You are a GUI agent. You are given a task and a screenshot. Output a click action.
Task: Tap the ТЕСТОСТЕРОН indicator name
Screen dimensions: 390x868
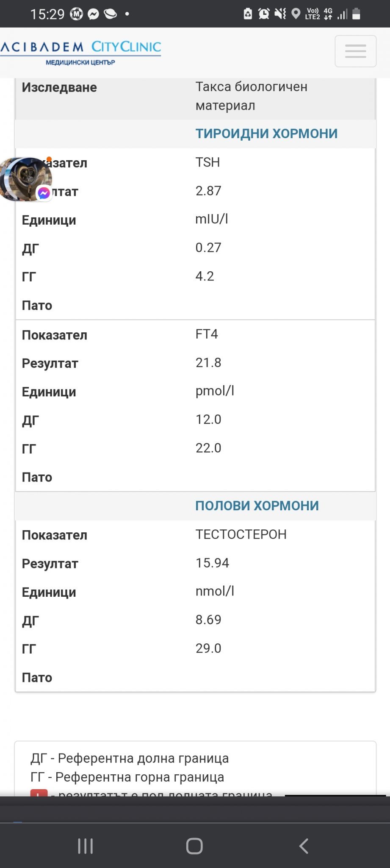[241, 534]
